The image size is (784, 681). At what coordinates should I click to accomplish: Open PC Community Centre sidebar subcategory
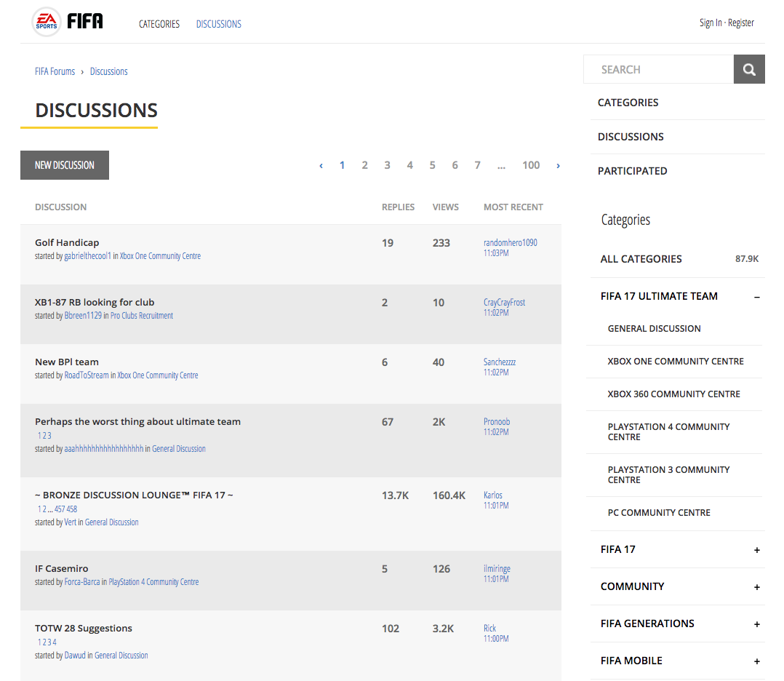(x=659, y=513)
